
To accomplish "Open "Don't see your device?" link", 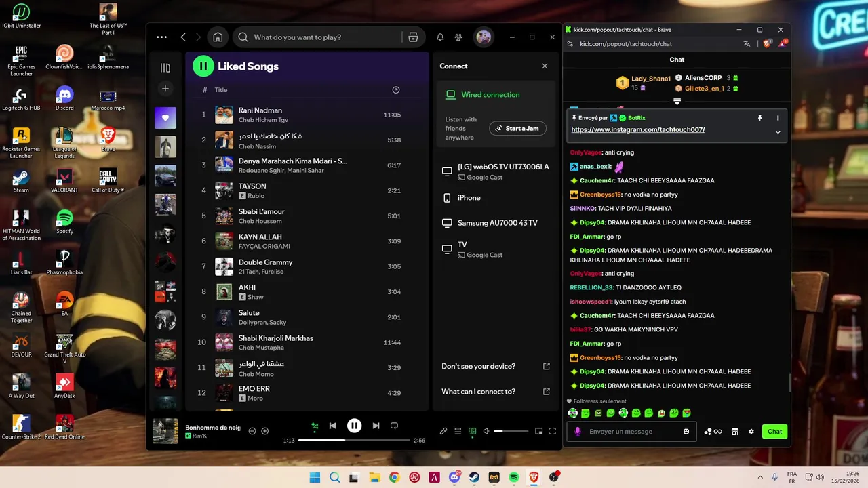I will (495, 366).
